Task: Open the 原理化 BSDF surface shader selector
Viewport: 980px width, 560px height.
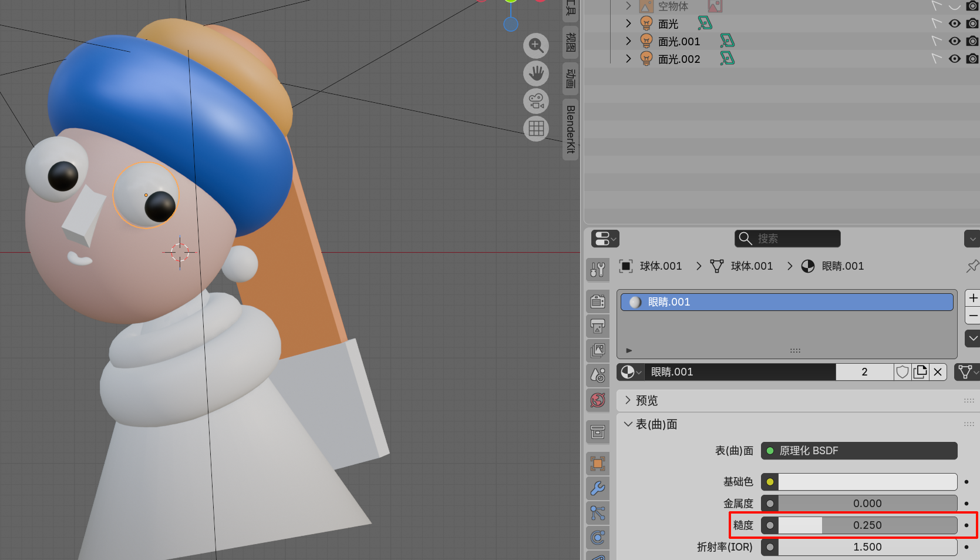Action: coord(859,451)
